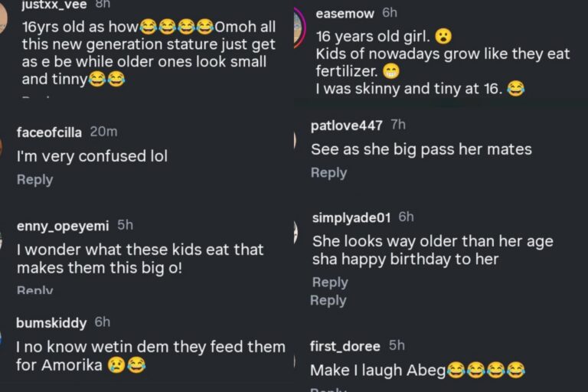This screenshot has height=392, width=588.
Task: Open the easemow username profile
Action: (344, 14)
